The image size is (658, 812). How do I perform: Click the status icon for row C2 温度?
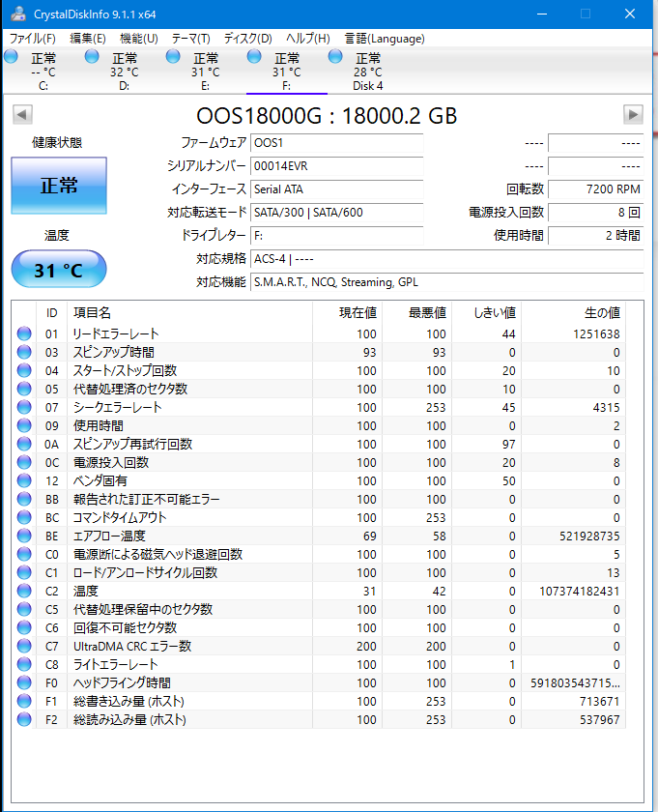(24, 591)
